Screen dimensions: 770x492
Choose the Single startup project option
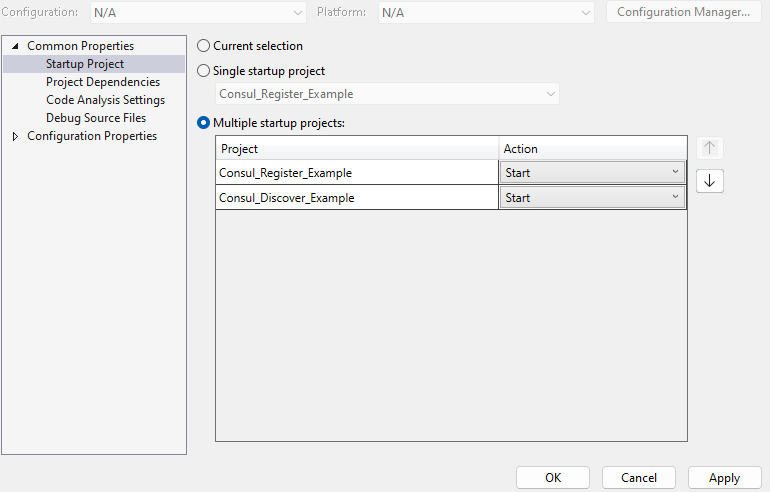(204, 71)
